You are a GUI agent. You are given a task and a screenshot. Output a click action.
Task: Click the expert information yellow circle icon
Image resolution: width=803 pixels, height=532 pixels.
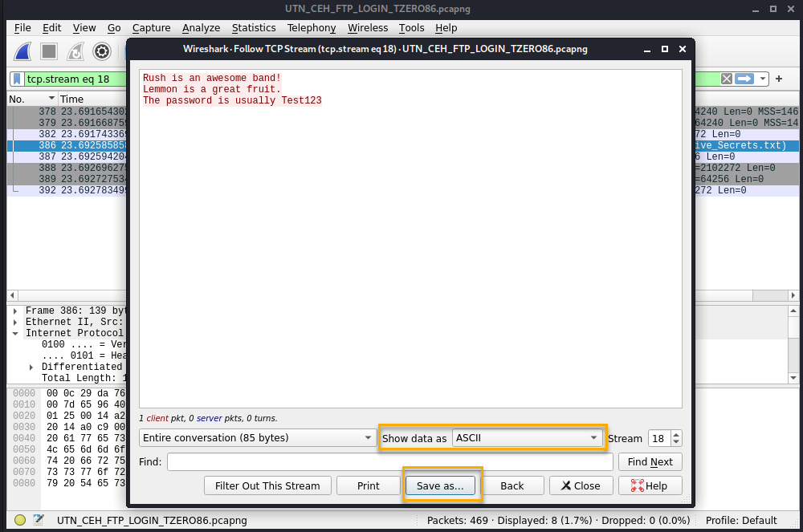[x=20, y=520]
